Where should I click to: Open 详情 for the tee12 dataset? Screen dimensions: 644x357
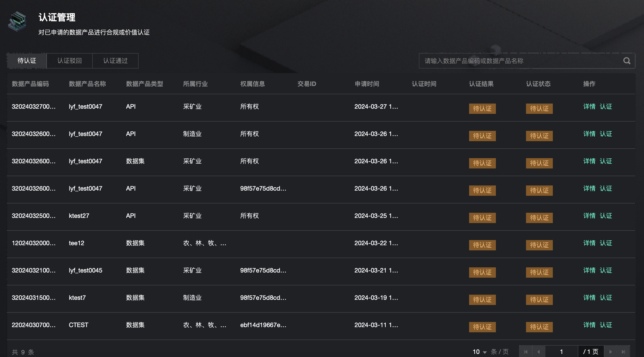click(590, 243)
